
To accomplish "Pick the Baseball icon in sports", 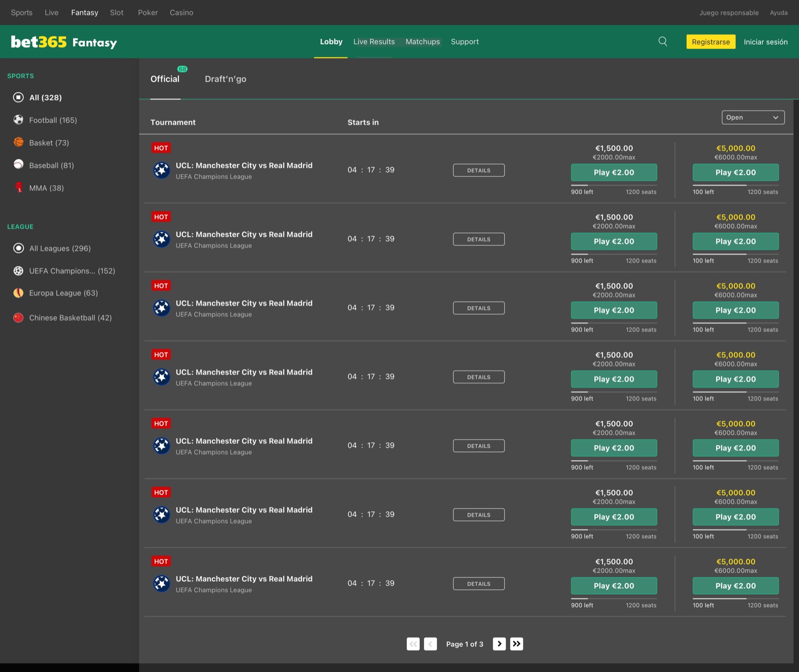I will [x=18, y=165].
